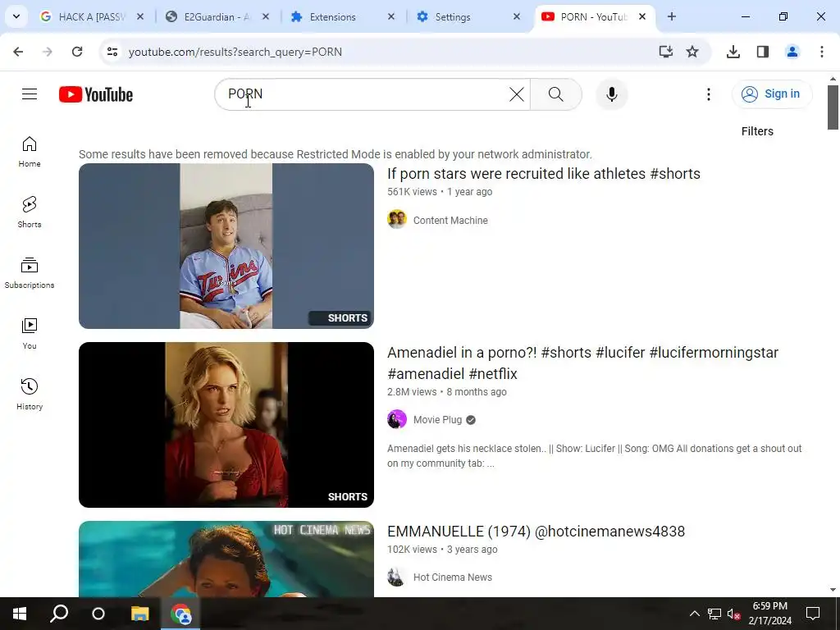Open the You section in sidebar
This screenshot has height=630, width=840.
pos(30,333)
